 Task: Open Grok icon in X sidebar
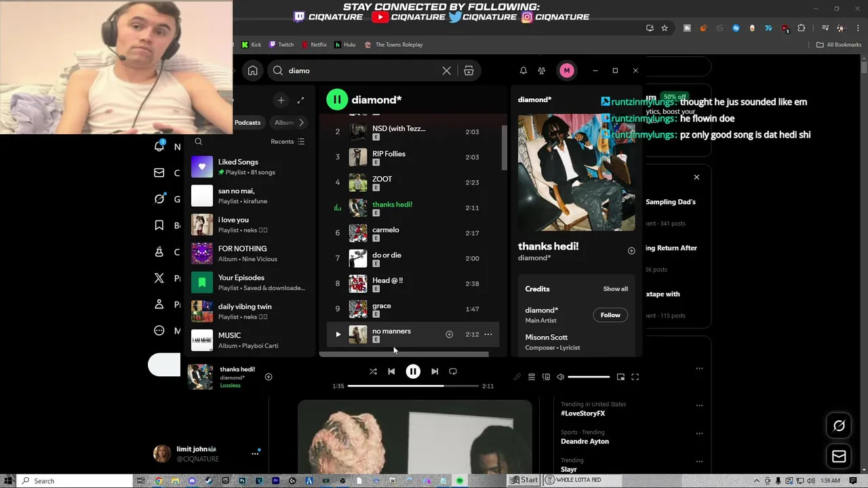[159, 199]
